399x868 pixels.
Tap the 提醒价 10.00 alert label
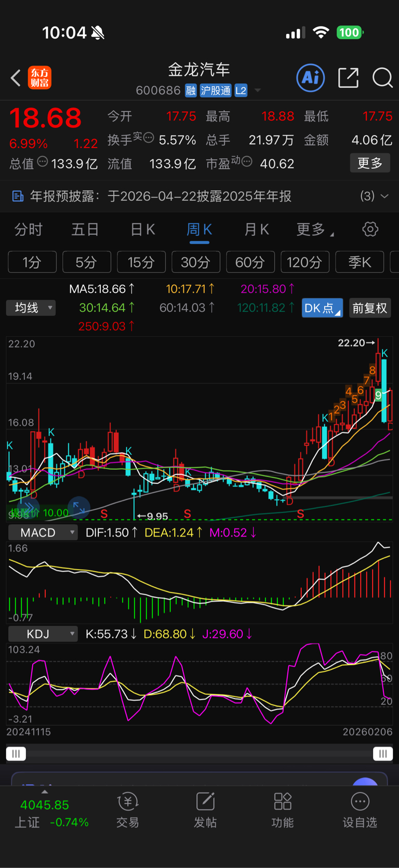[39, 513]
